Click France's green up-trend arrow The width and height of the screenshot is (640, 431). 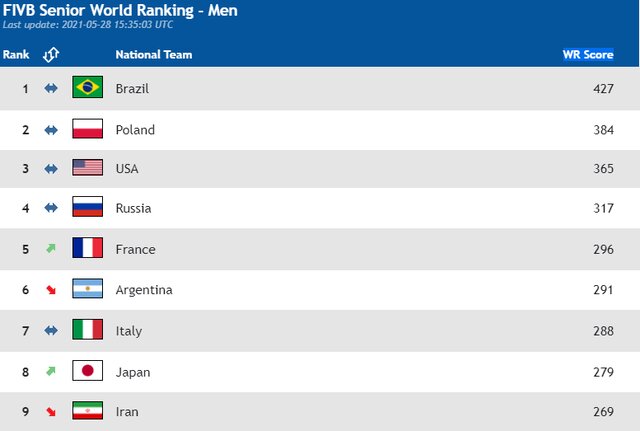coord(51,249)
